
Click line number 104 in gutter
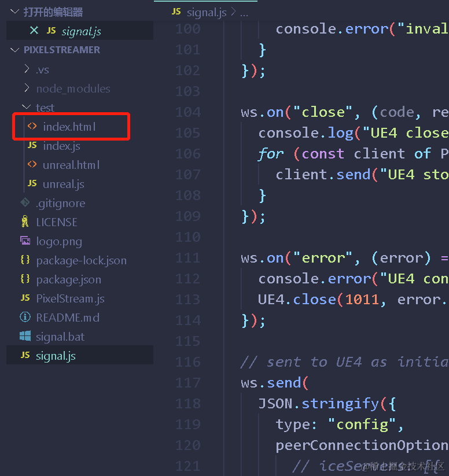click(x=188, y=112)
